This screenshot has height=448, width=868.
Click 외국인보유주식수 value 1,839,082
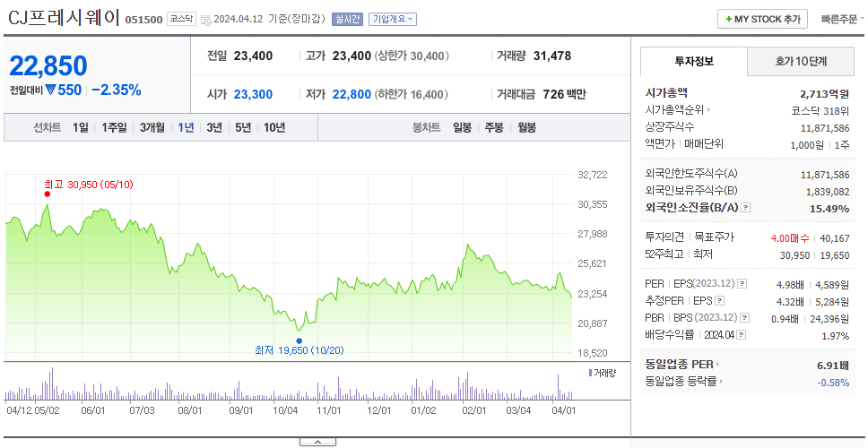click(x=828, y=192)
